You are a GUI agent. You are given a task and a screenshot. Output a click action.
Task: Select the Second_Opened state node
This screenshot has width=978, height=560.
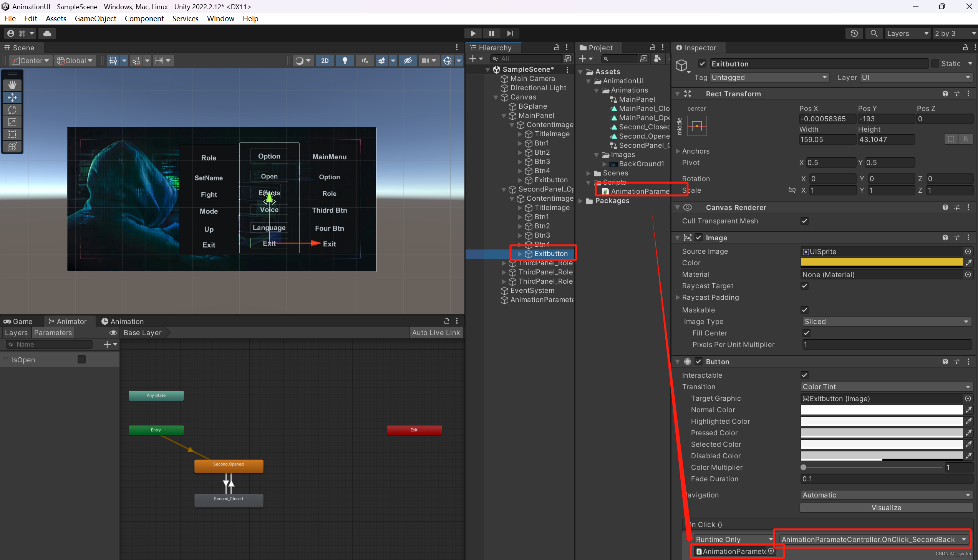pyautogui.click(x=229, y=466)
